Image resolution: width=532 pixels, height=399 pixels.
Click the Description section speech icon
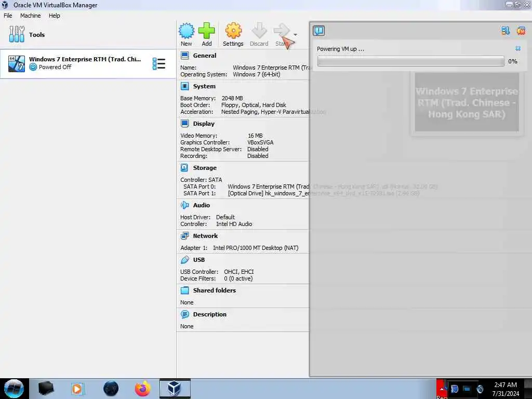click(x=184, y=314)
